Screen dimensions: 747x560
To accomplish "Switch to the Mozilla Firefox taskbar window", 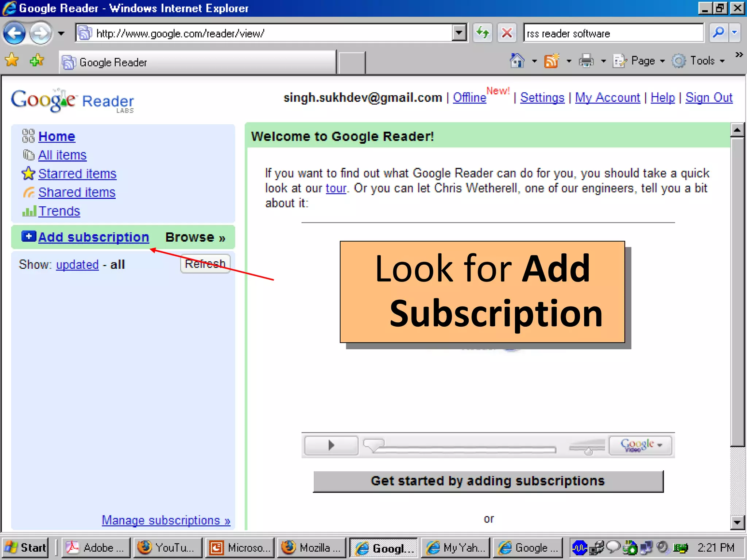I will (x=311, y=548).
